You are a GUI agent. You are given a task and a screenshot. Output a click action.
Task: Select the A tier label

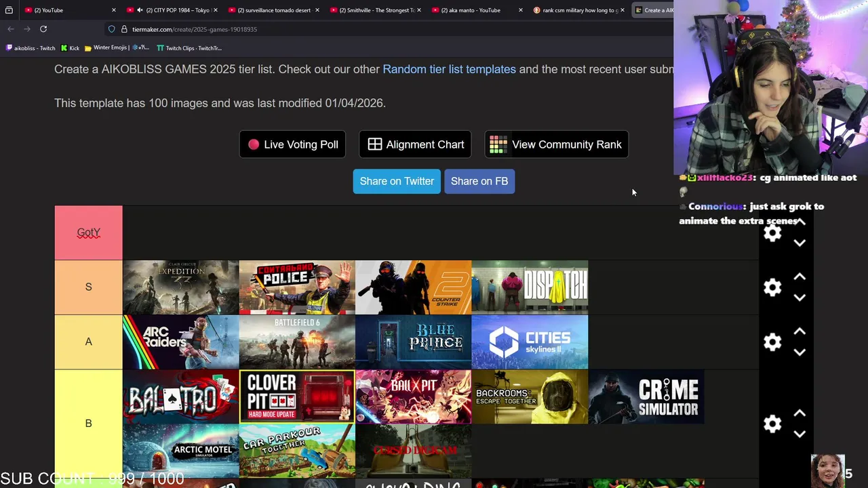click(x=88, y=342)
